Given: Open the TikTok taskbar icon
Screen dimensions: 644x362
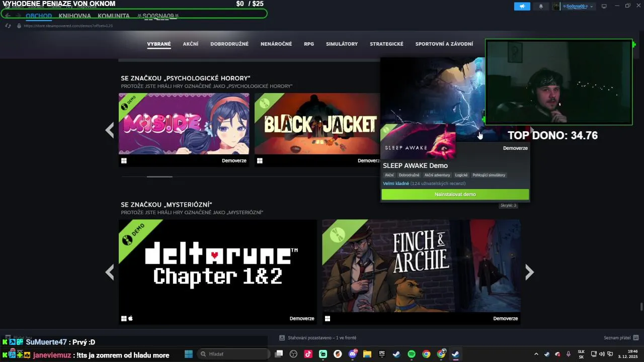Looking at the screenshot, I should tap(308, 354).
